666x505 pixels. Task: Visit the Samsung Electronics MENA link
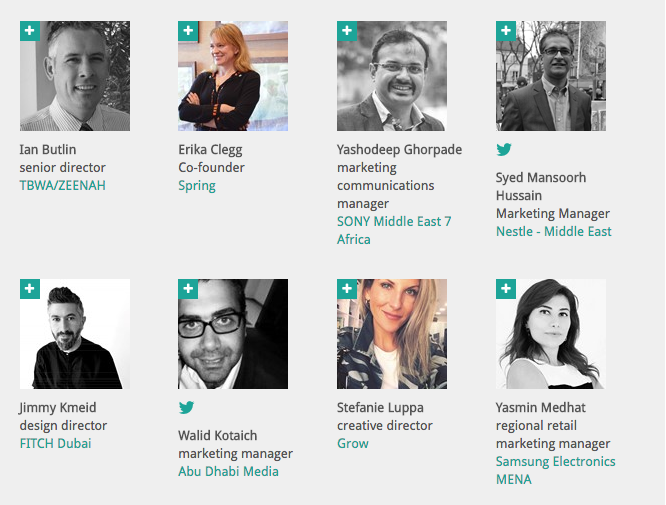pyautogui.click(x=555, y=470)
